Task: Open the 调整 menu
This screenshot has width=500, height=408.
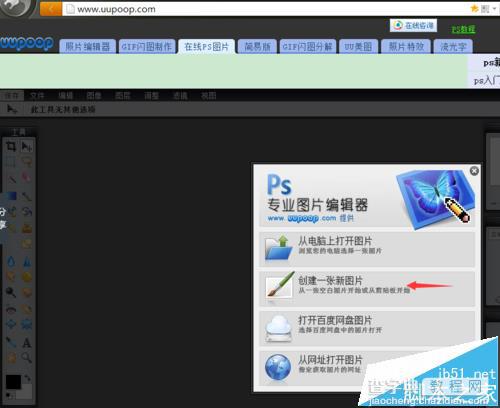Action: pyautogui.click(x=151, y=96)
